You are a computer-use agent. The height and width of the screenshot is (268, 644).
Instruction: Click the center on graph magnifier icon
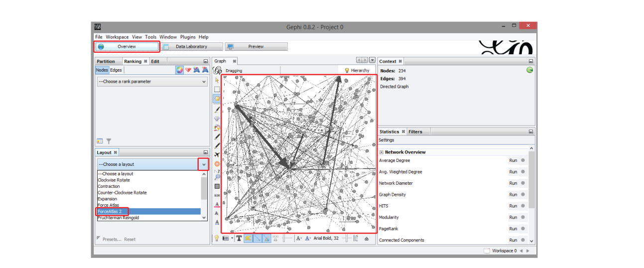click(x=217, y=176)
